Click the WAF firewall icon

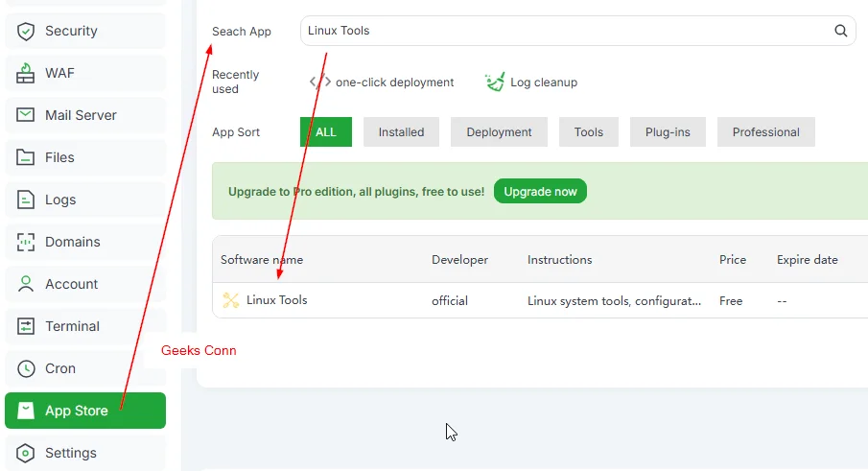click(x=26, y=73)
